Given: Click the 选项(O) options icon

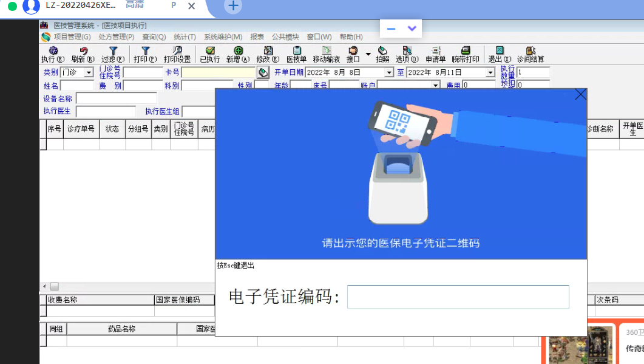Looking at the screenshot, I should coord(407,55).
